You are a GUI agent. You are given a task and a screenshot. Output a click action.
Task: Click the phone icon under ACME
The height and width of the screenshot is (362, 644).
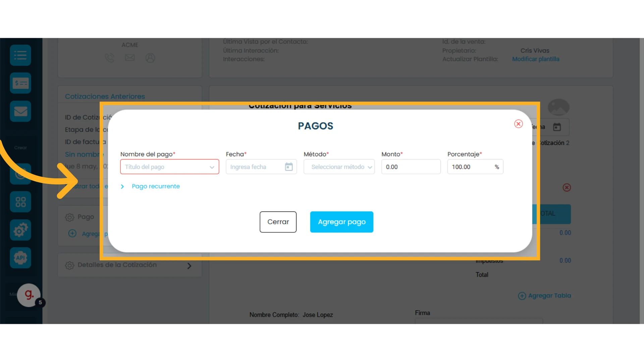click(x=109, y=58)
